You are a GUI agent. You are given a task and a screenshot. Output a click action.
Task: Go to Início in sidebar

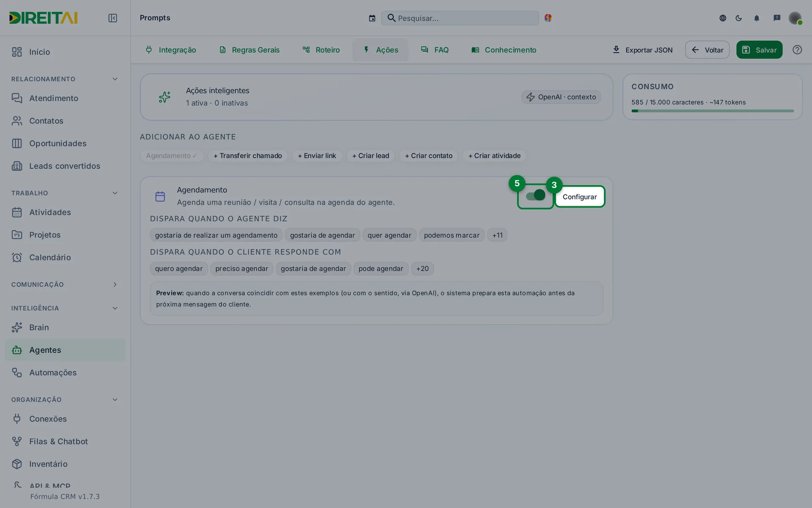65,52
